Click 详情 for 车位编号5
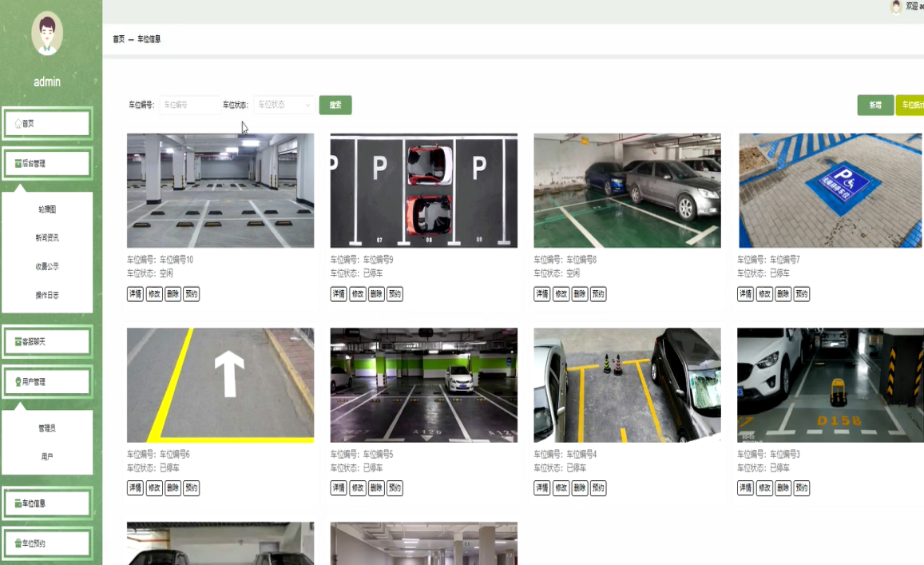Viewport: 924px width, 565px height. [339, 487]
